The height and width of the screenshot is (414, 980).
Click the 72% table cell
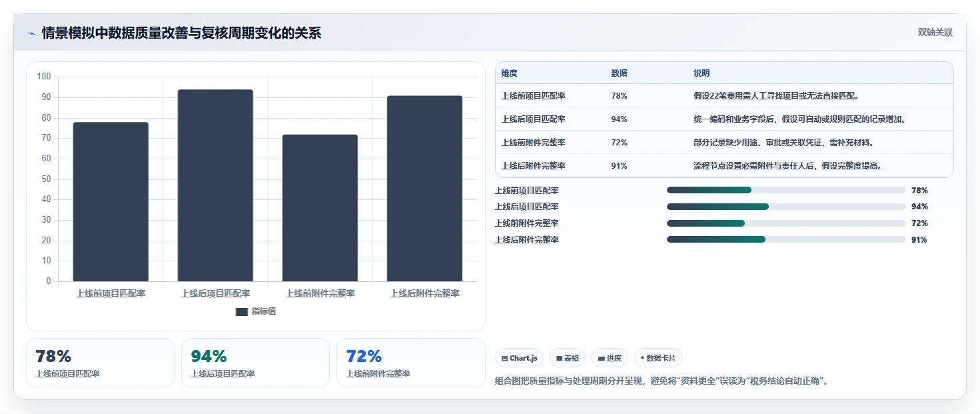[x=619, y=143]
